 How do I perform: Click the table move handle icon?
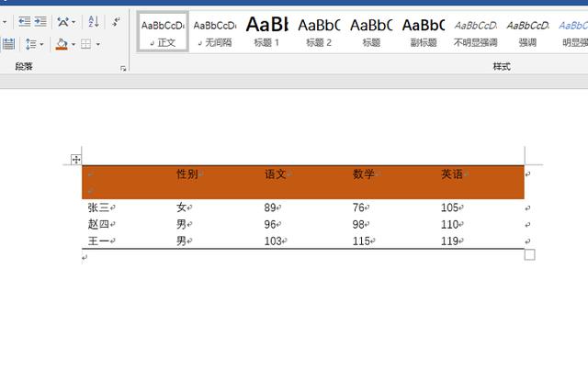click(x=76, y=160)
